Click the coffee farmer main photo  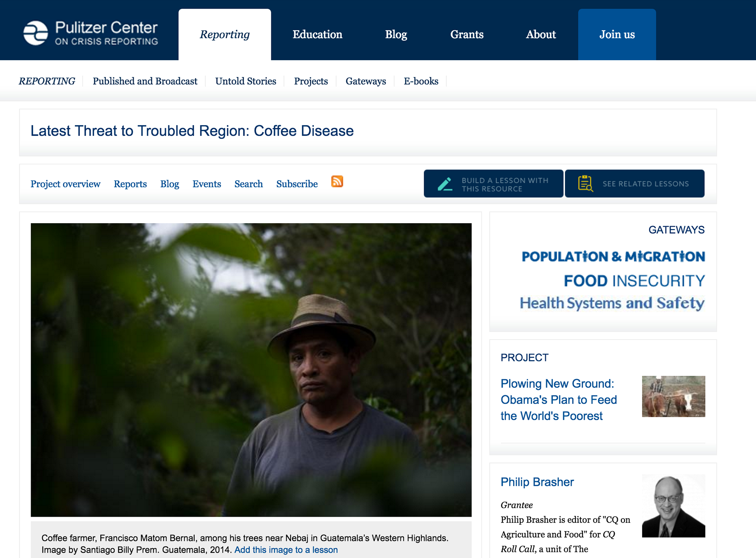point(251,370)
